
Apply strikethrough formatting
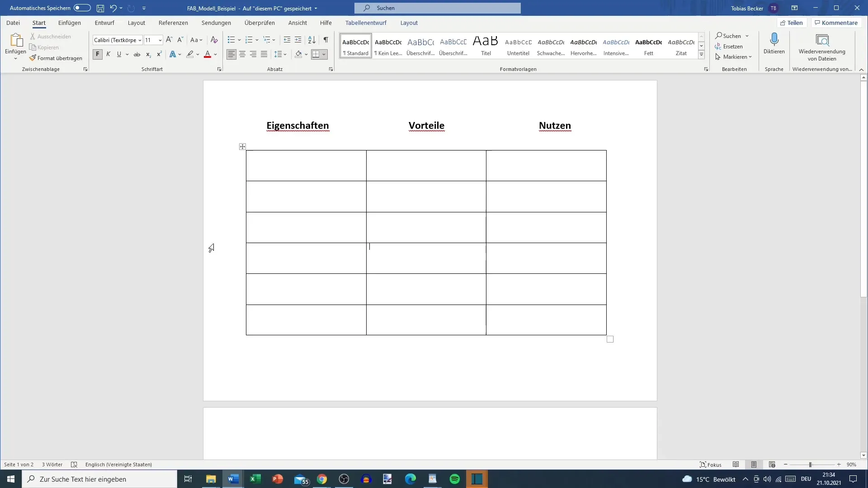[137, 54]
